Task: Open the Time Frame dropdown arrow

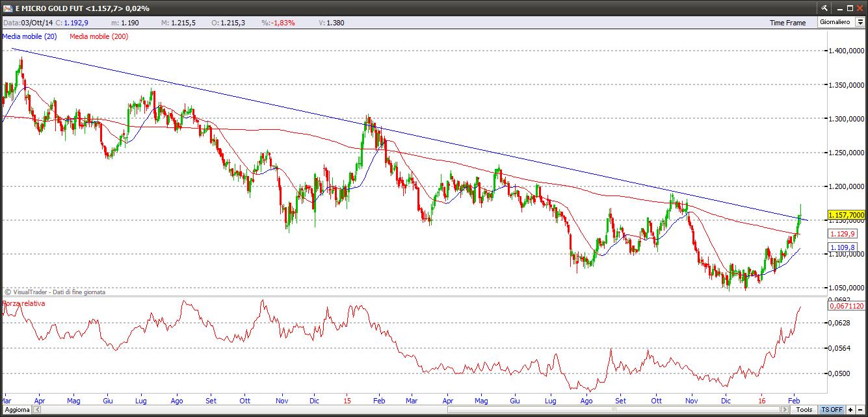Action: pyautogui.click(x=860, y=22)
